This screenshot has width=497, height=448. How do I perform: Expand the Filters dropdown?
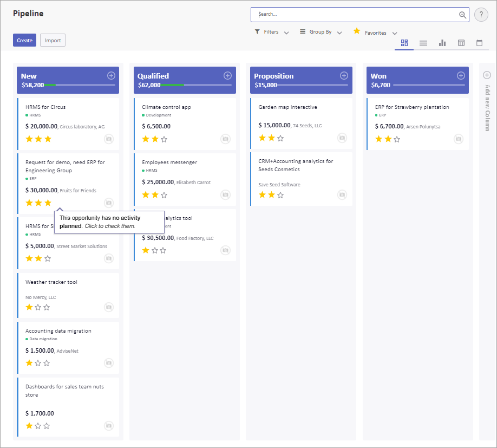click(272, 32)
